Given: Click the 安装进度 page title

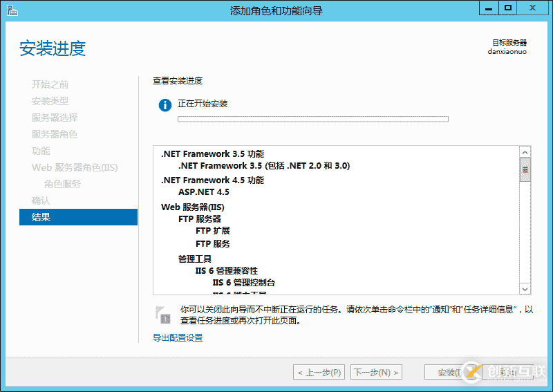Looking at the screenshot, I should click(53, 48).
